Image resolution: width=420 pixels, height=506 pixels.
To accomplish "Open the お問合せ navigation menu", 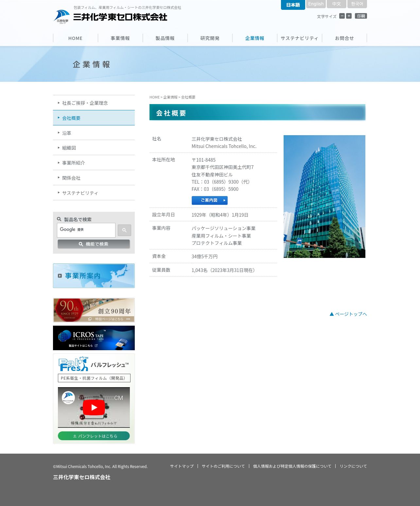I will (x=344, y=38).
